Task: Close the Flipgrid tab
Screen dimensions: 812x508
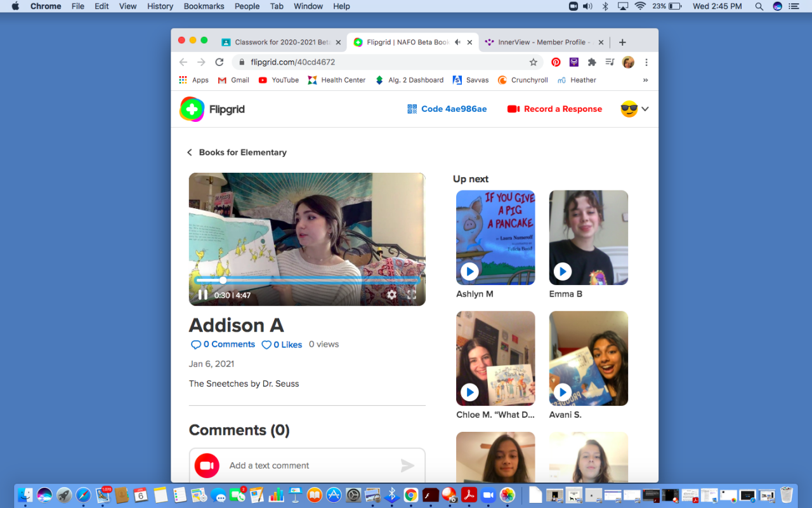Action: tap(469, 43)
